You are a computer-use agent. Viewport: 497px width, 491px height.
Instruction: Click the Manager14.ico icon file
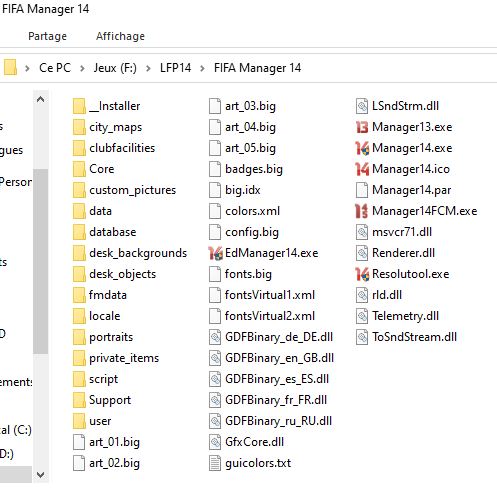tap(362, 169)
